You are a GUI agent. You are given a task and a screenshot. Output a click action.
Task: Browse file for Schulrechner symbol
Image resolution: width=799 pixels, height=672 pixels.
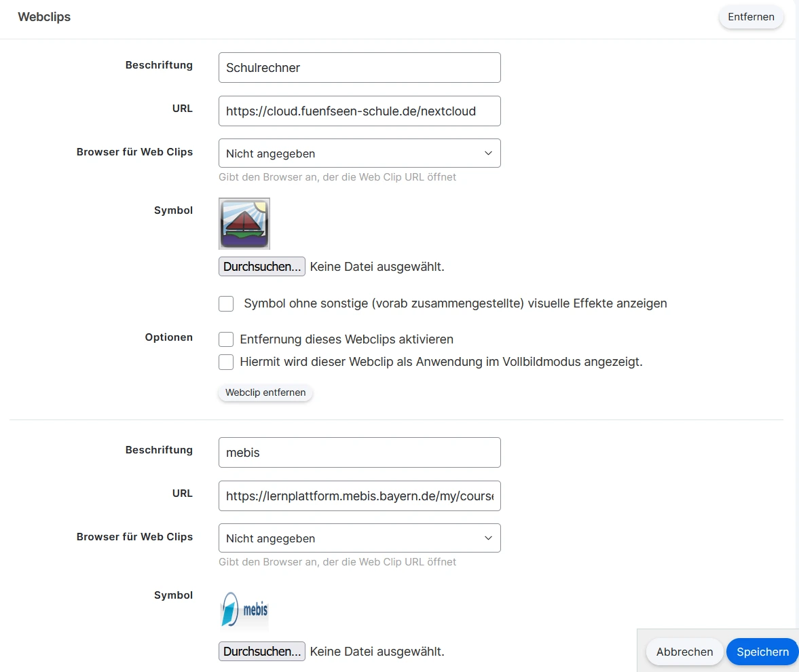click(262, 267)
